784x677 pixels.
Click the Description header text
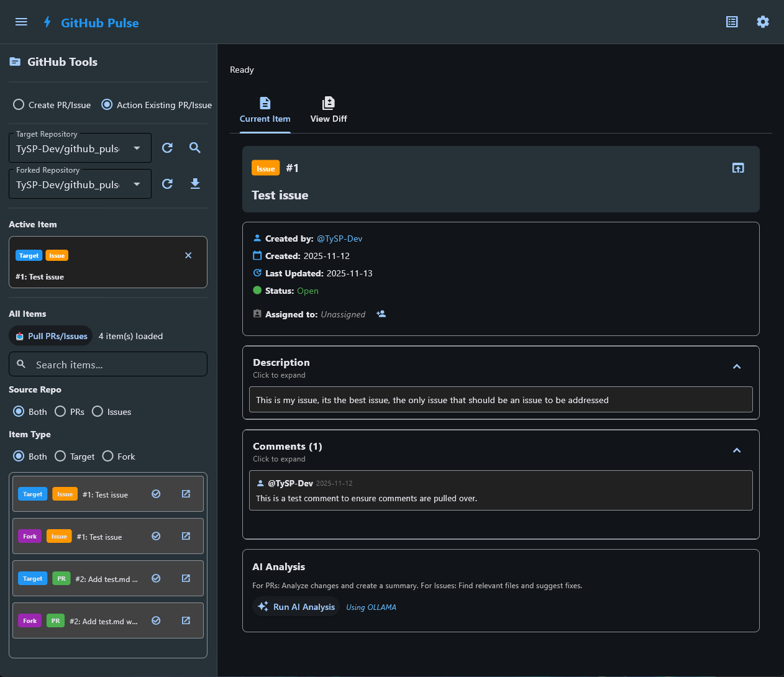coord(281,362)
